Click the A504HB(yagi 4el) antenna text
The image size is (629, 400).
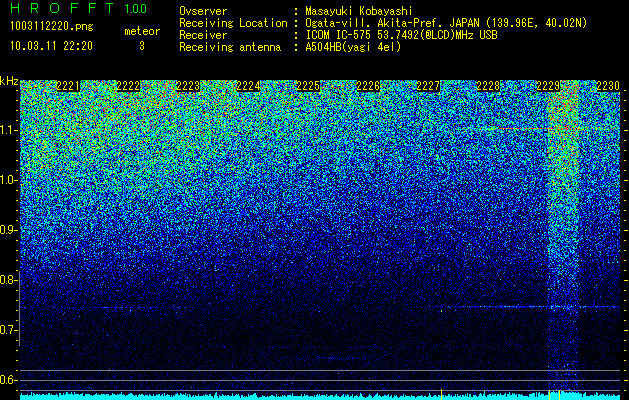point(353,47)
